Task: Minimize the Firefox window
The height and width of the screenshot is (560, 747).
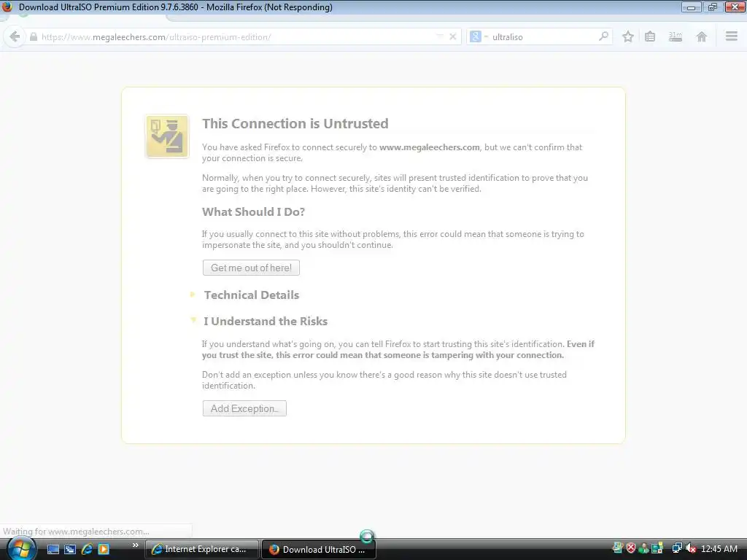Action: (692, 7)
